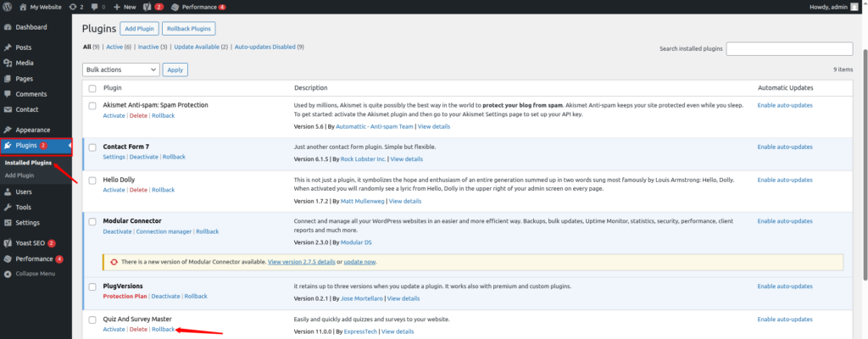The width and height of the screenshot is (868, 339).
Task: Check the Contact Form 7 checkbox
Action: 92,147
